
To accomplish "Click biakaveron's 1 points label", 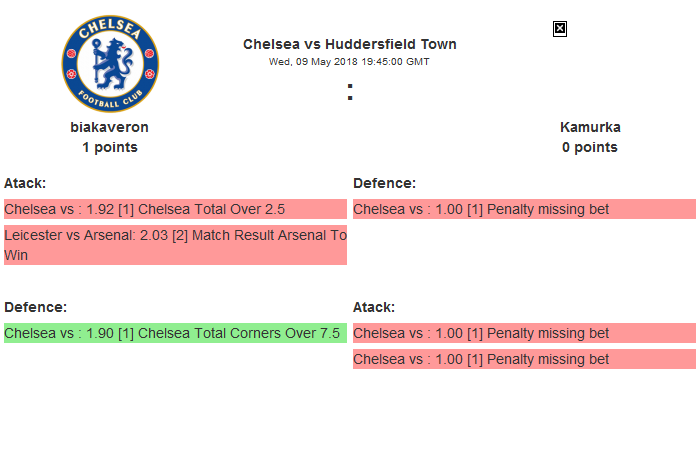I will pyautogui.click(x=109, y=147).
